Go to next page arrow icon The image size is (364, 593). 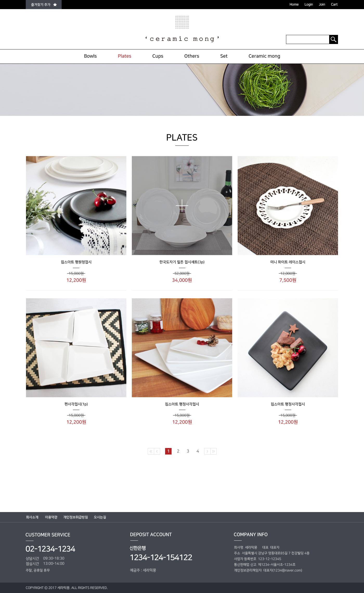207,451
